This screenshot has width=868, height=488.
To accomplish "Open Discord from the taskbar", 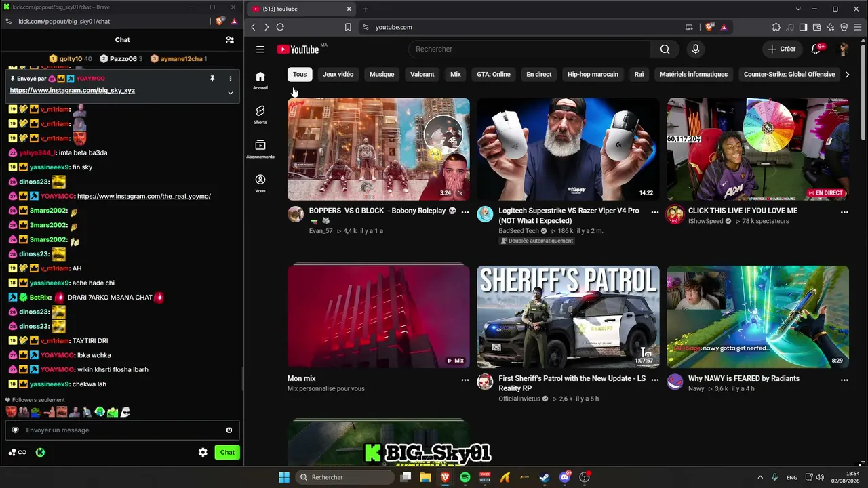I will point(565,477).
